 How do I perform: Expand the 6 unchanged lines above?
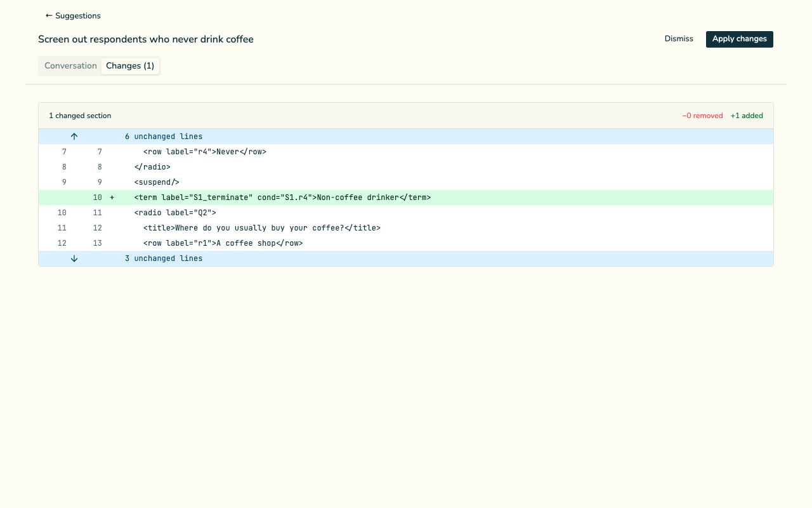[x=74, y=137]
